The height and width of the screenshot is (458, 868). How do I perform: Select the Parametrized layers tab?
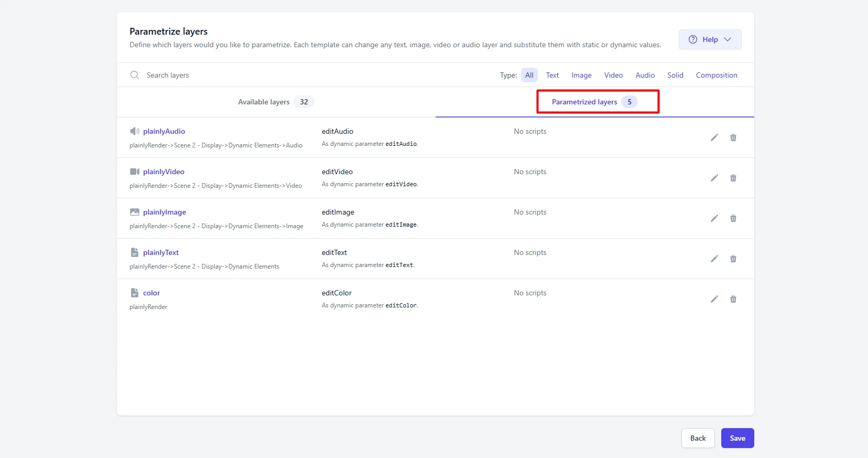coord(594,102)
